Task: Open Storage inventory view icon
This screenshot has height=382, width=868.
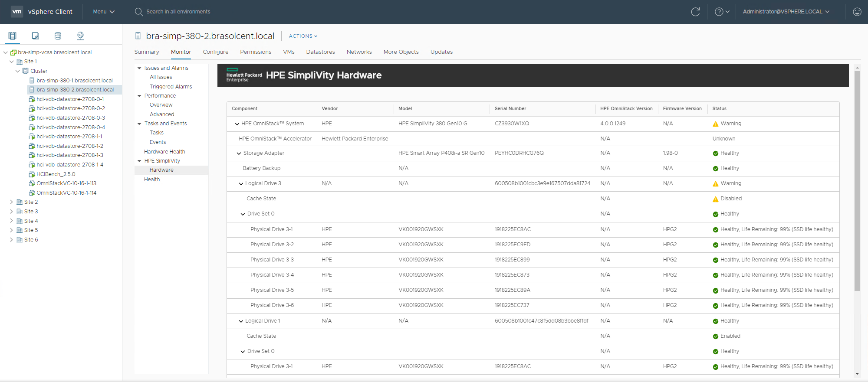Action: (58, 36)
